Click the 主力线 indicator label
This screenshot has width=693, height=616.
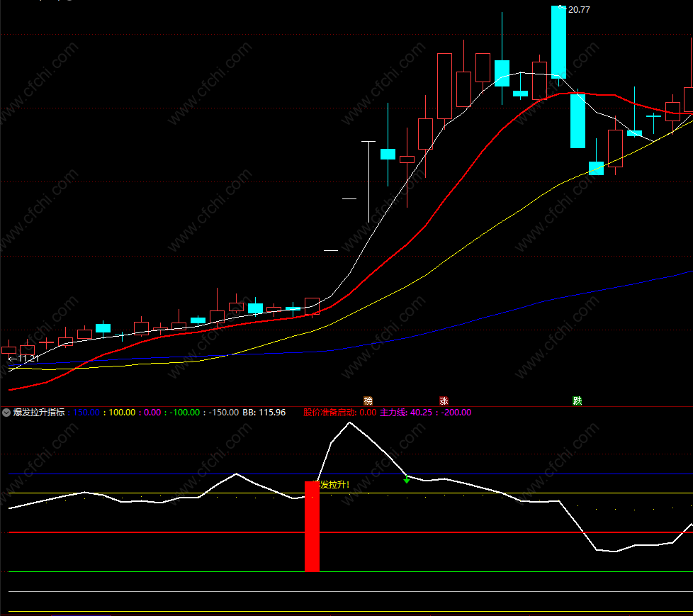point(394,413)
